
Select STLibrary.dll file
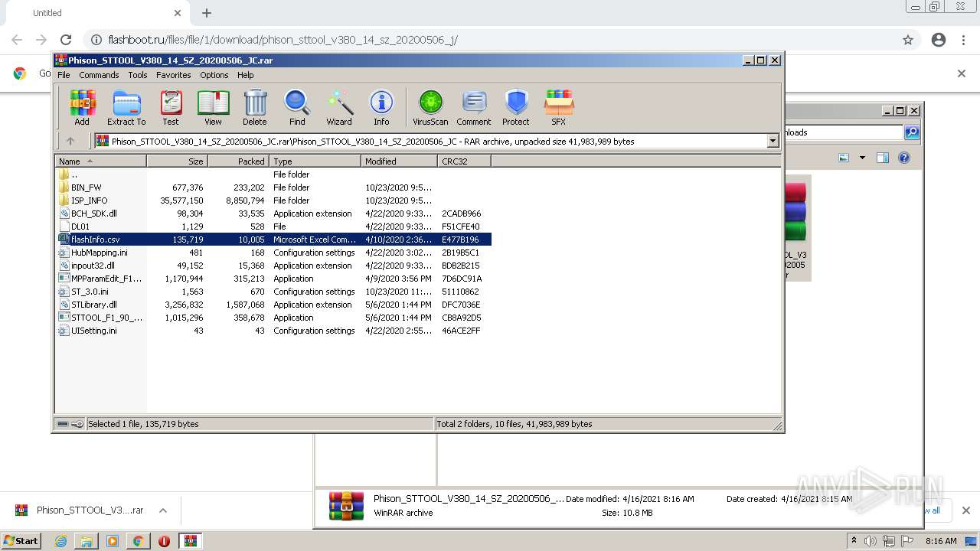tap(273, 305)
